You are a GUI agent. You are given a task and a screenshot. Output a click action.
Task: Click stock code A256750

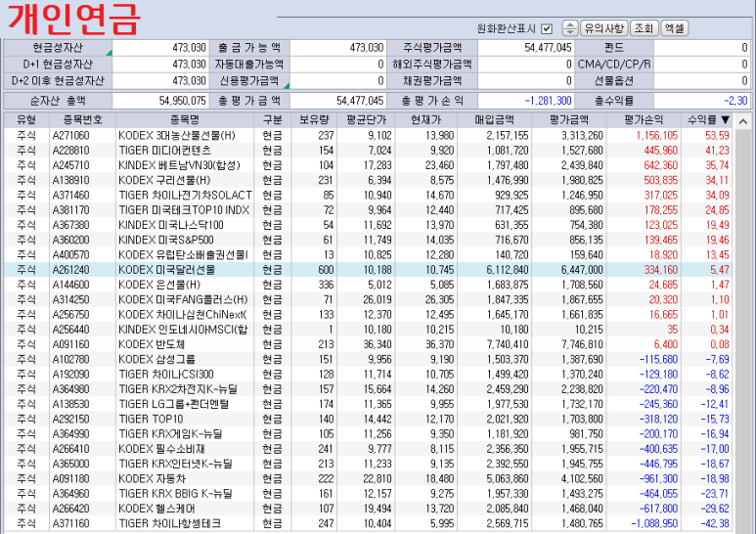pyautogui.click(x=70, y=315)
